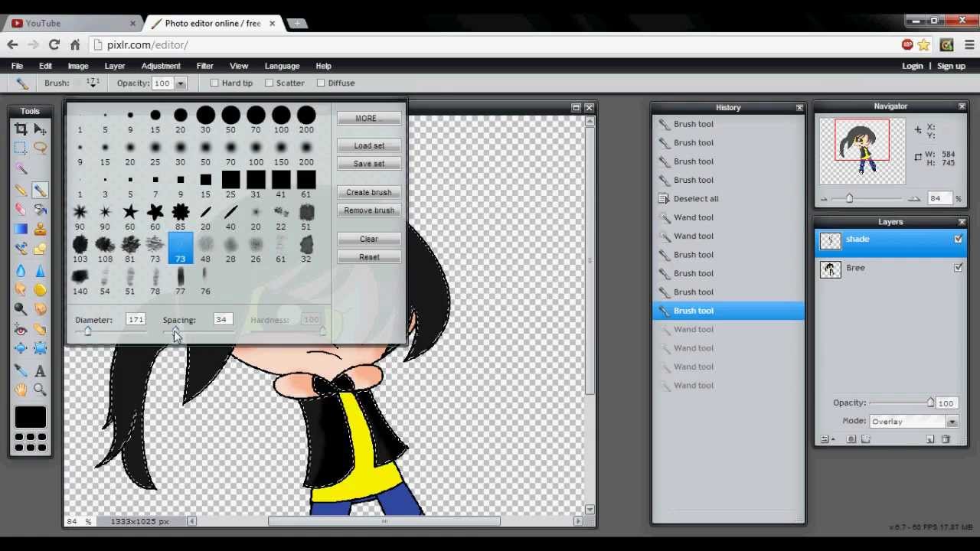Select the Red eye reduction tool
980x551 pixels.
coord(21,330)
